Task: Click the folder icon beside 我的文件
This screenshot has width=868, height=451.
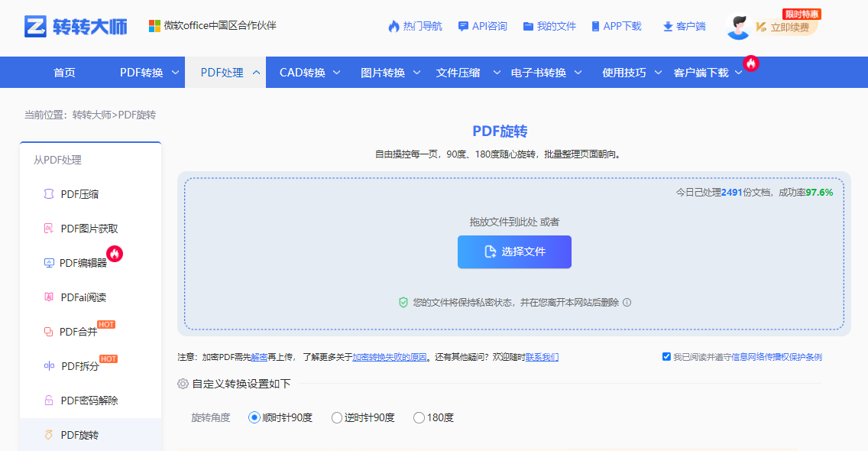Action: tap(528, 26)
